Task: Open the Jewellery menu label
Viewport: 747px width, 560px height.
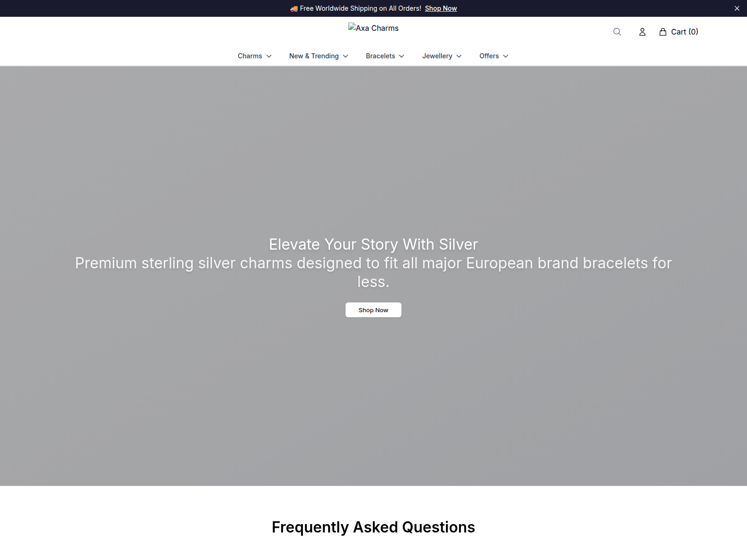Action: pyautogui.click(x=437, y=56)
